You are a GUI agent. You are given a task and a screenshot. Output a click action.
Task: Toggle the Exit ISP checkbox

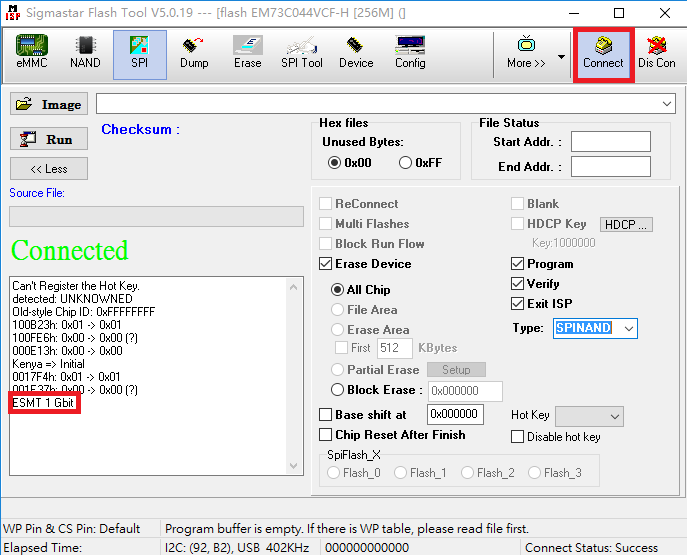[x=542, y=304]
